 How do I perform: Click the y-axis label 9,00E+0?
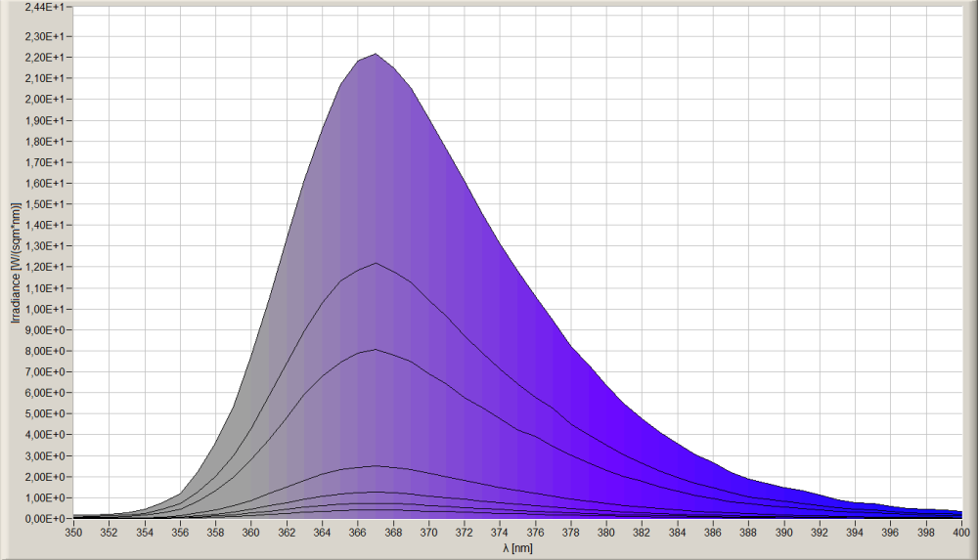(43, 330)
